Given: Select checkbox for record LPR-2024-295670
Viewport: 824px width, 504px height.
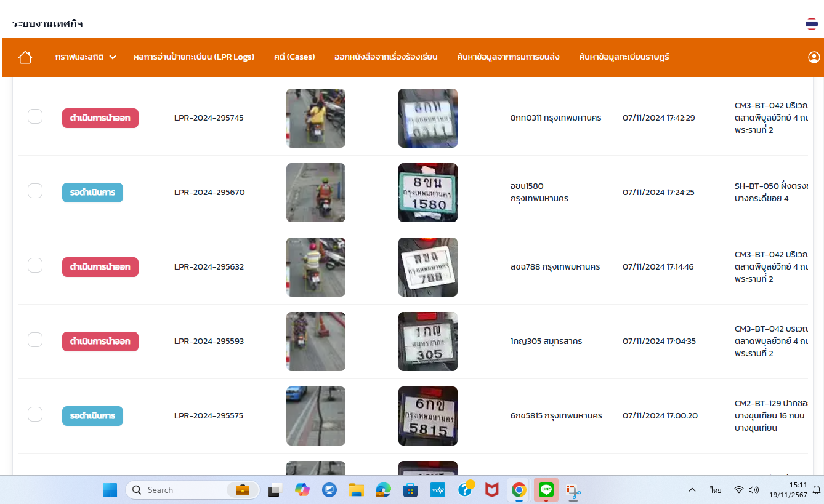Looking at the screenshot, I should 35,191.
